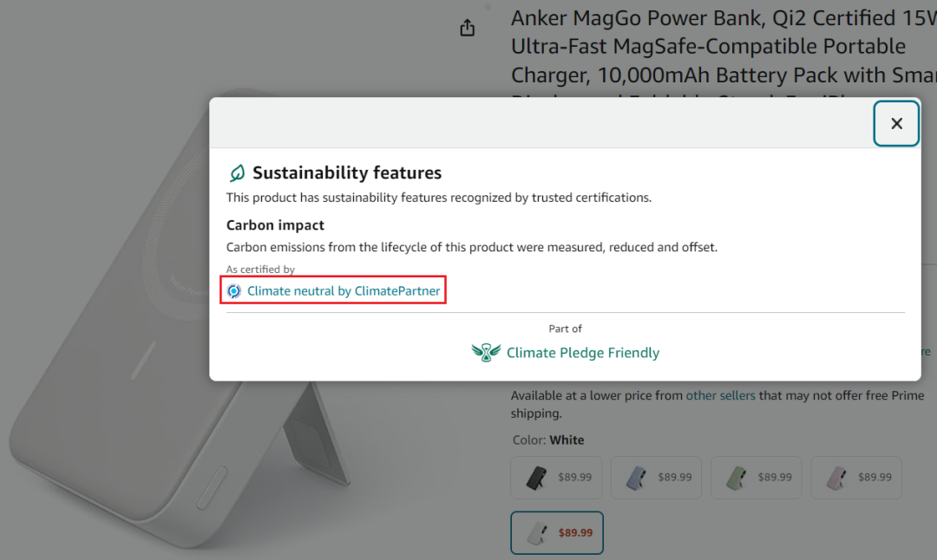
Task: Click the green leaf sustainability icon
Action: tap(237, 173)
